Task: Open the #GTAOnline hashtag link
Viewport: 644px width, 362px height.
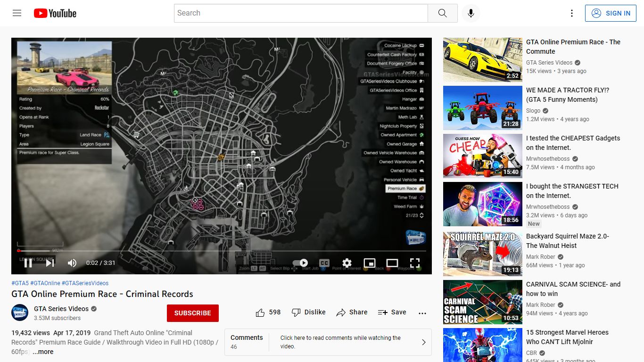Action: point(45,283)
